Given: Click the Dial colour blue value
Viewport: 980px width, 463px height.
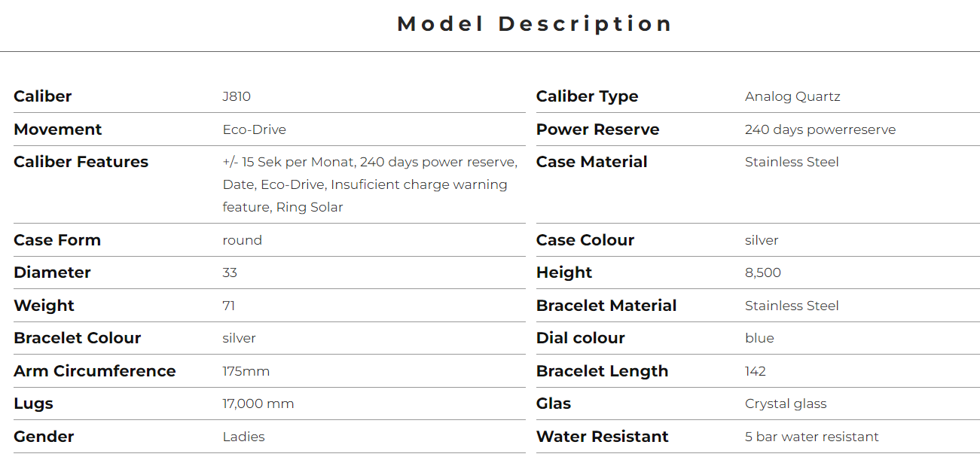Looking at the screenshot, I should tap(759, 338).
